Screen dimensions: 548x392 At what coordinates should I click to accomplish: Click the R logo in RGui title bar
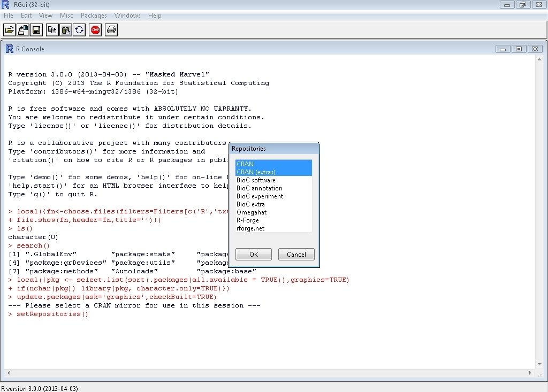[x=5, y=4]
